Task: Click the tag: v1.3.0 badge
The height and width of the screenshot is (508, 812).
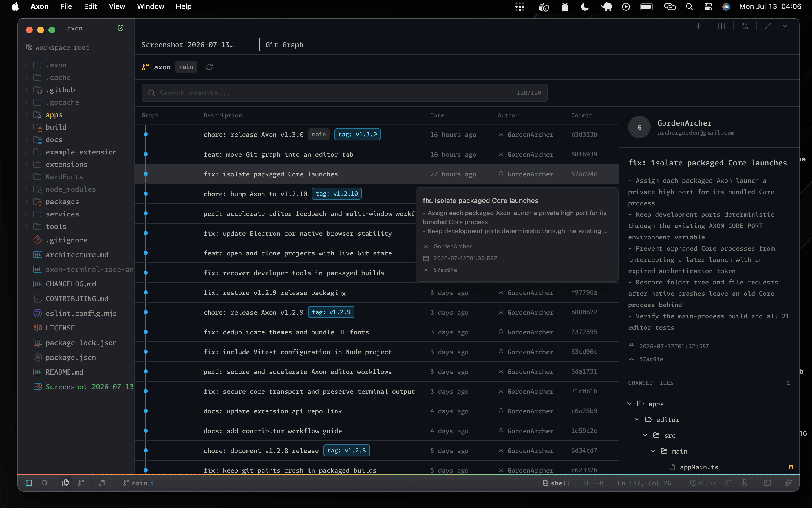Action: [x=357, y=134]
